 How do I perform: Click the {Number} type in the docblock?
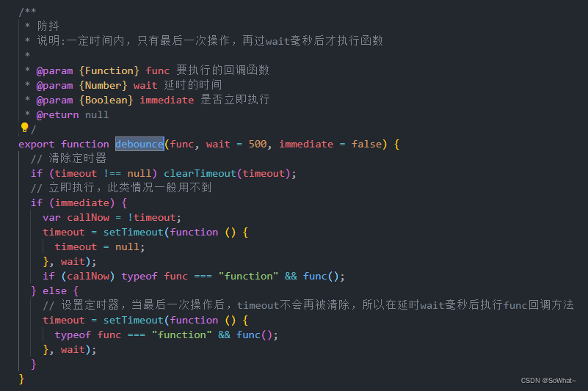[x=104, y=85]
